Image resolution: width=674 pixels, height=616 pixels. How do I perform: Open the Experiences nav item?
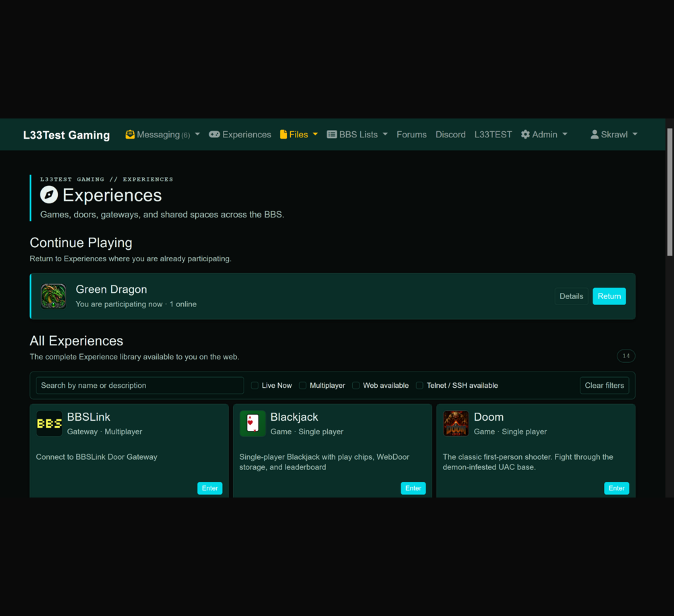(x=240, y=135)
